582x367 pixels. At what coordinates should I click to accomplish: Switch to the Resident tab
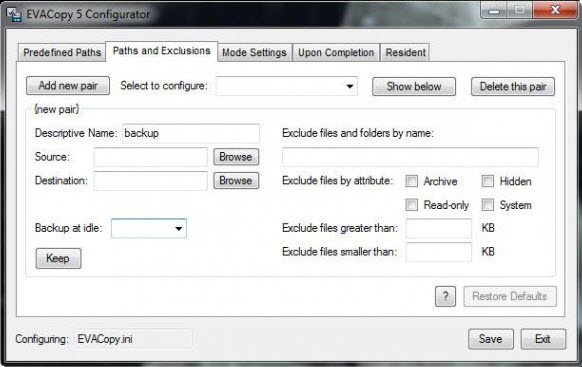coord(405,52)
